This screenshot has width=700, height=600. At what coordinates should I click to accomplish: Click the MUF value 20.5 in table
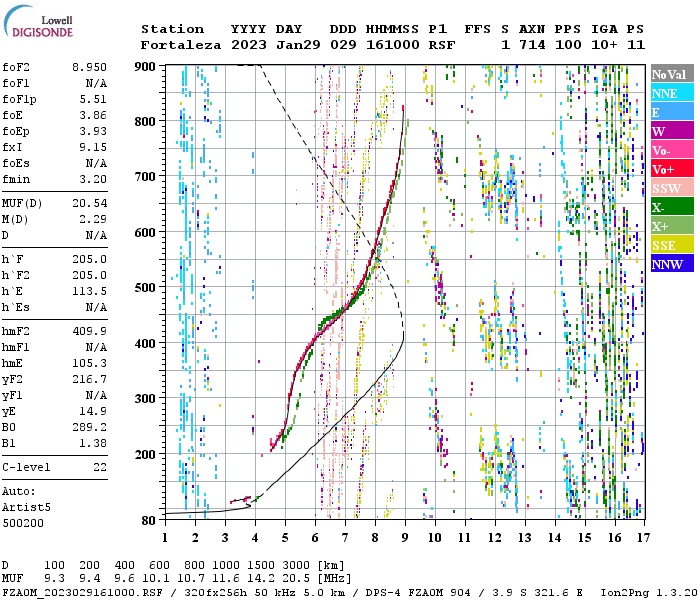tap(296, 579)
